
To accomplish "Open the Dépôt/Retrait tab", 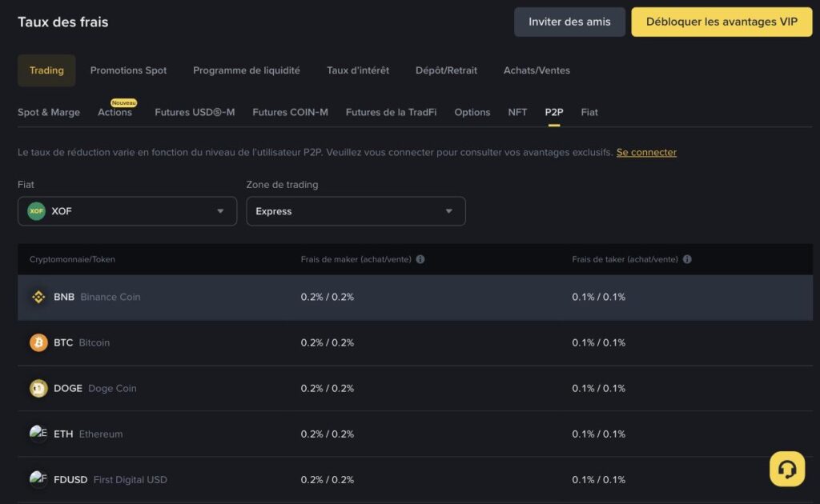I will coord(446,70).
